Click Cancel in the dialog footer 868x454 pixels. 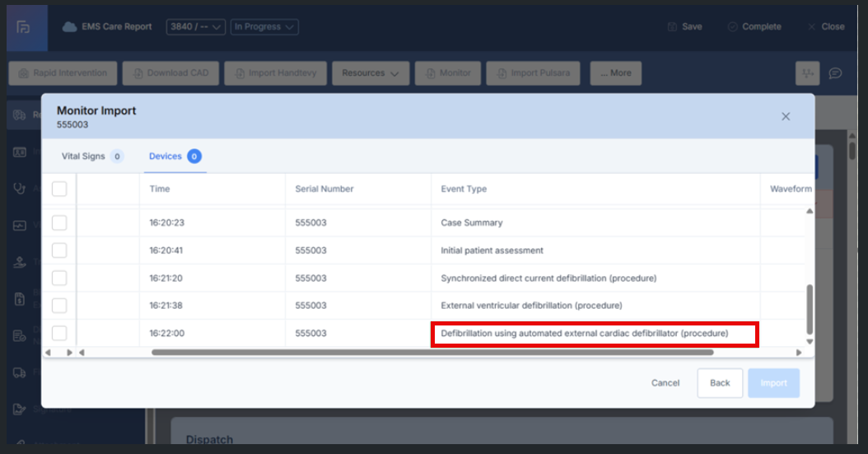(665, 383)
